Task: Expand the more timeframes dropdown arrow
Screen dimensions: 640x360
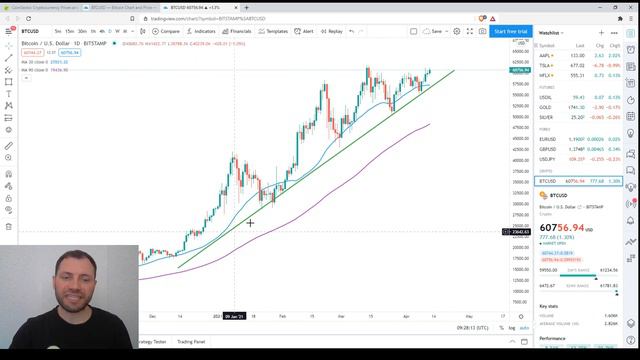Action: [x=133, y=31]
